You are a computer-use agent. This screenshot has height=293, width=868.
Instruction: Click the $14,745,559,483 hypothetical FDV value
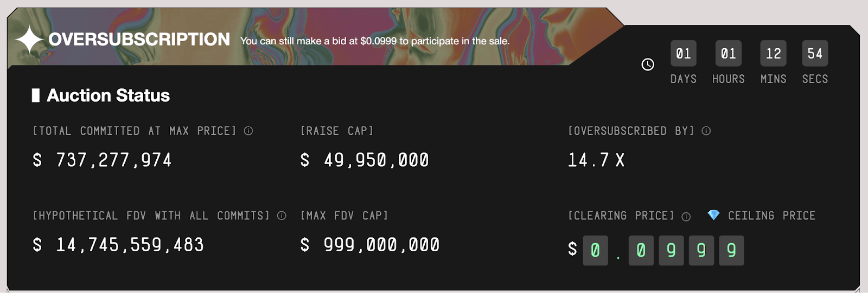coord(118,245)
